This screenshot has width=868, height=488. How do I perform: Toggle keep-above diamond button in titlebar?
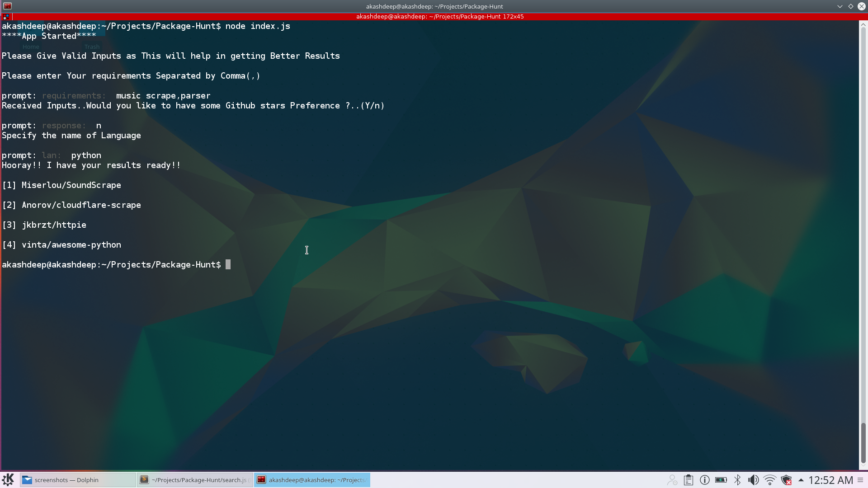point(851,6)
